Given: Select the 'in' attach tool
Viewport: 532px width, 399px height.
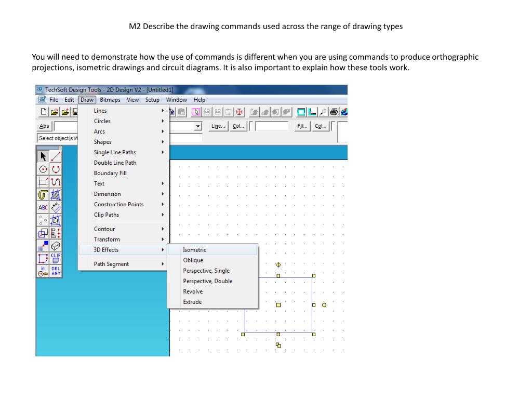Looking at the screenshot, I should point(43,271).
